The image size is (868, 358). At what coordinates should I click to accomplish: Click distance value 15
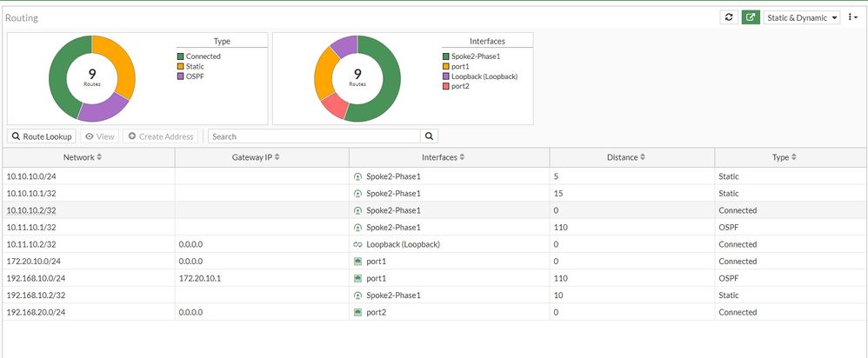click(x=558, y=194)
